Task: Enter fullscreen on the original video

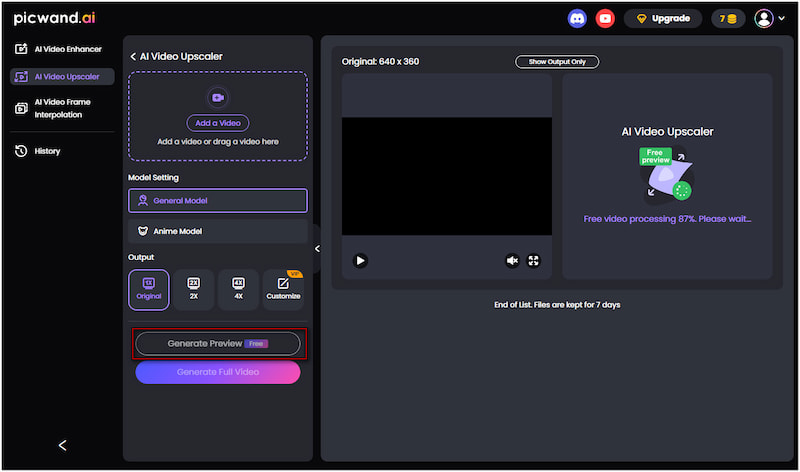Action: [533, 261]
